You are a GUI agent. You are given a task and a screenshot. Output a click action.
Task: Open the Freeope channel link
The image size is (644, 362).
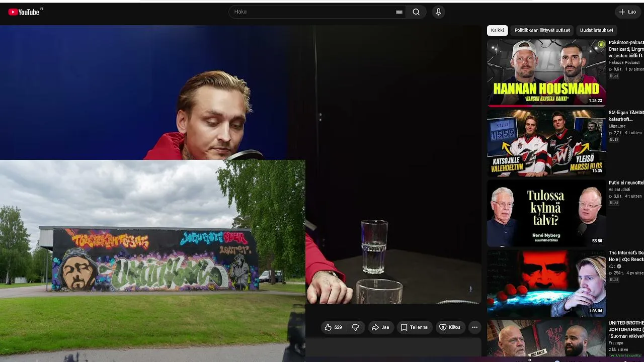click(x=616, y=343)
